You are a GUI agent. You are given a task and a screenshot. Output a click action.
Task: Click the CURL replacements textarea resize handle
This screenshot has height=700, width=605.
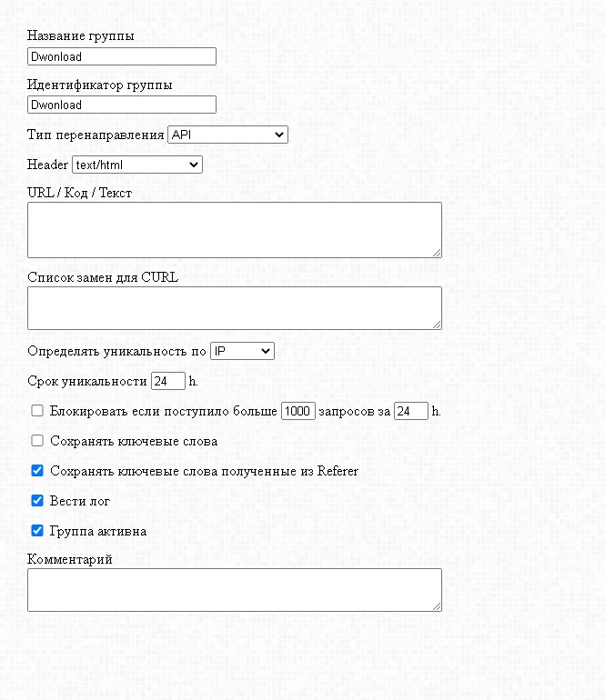click(438, 325)
